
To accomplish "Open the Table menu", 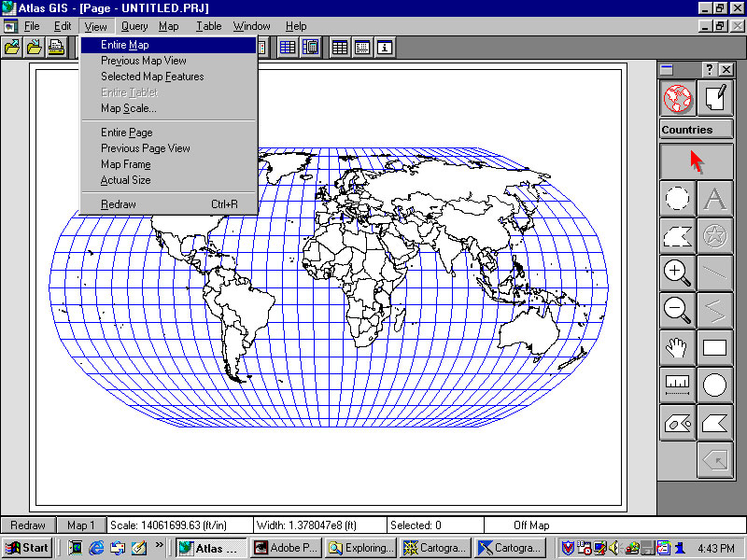I will [209, 26].
